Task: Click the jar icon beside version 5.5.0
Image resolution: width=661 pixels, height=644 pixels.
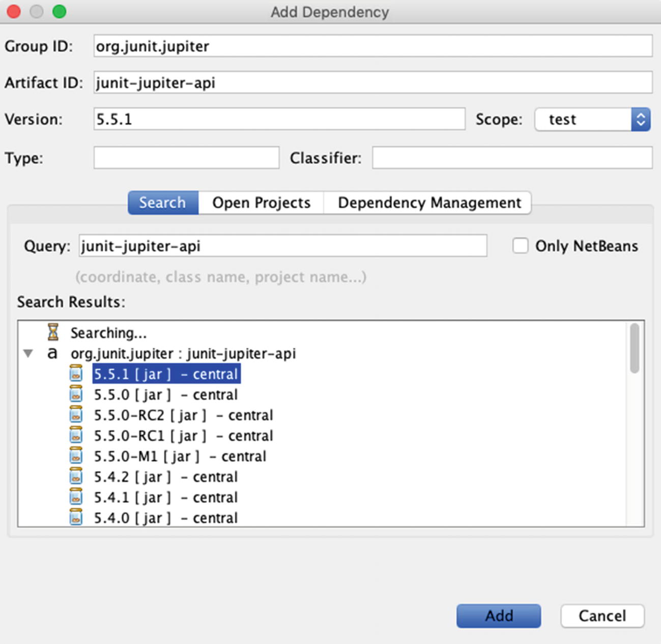Action: click(x=76, y=395)
